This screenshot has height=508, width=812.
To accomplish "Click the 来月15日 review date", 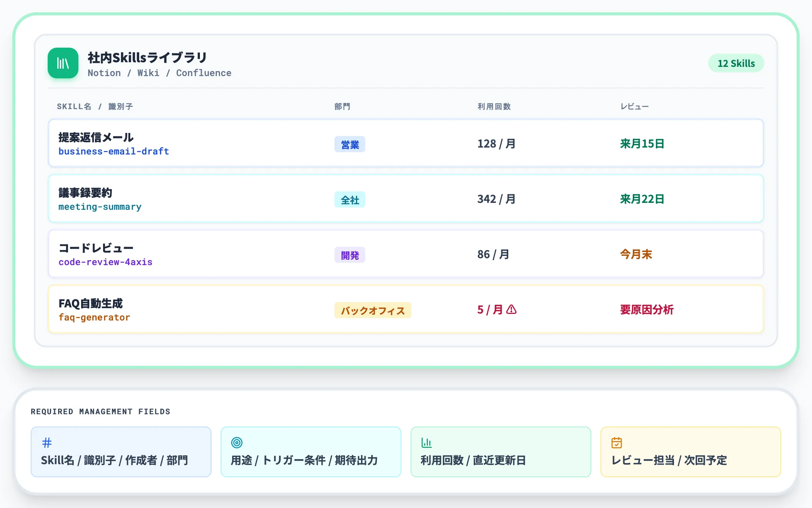I will coord(642,144).
